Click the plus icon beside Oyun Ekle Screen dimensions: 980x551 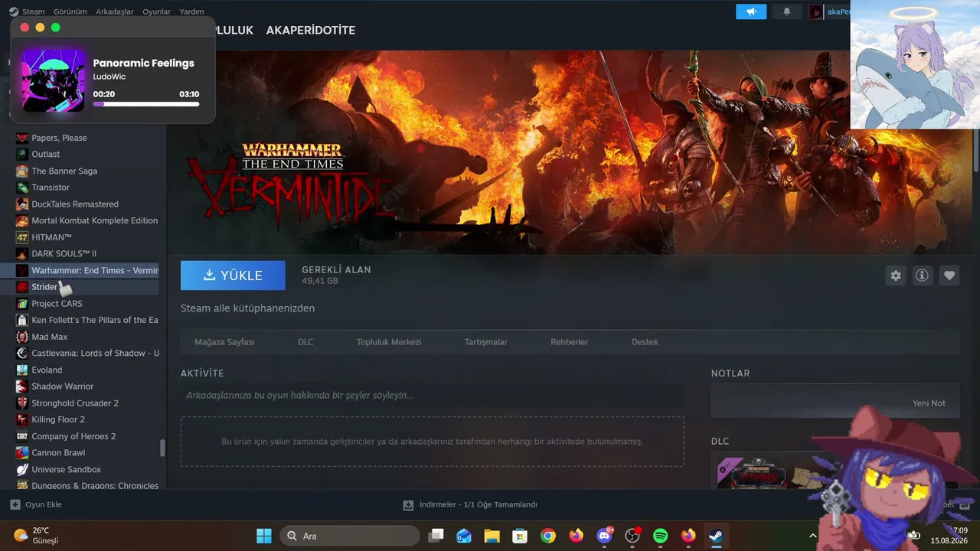(x=15, y=505)
